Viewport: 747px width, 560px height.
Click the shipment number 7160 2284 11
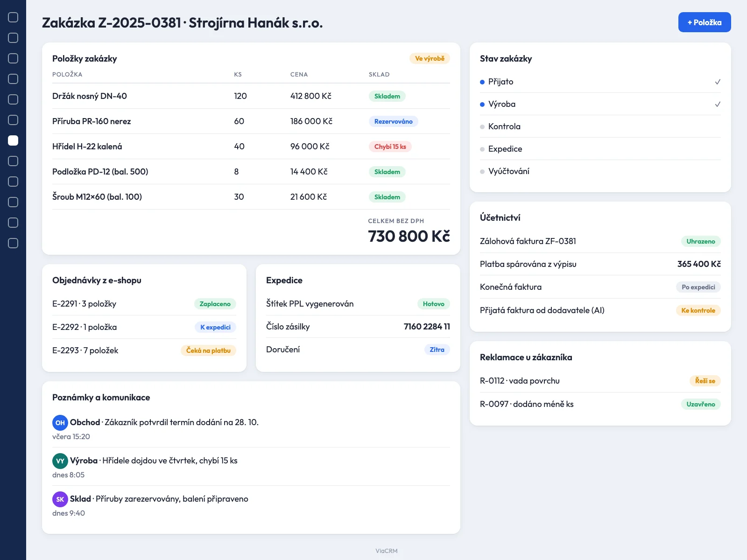(x=427, y=327)
